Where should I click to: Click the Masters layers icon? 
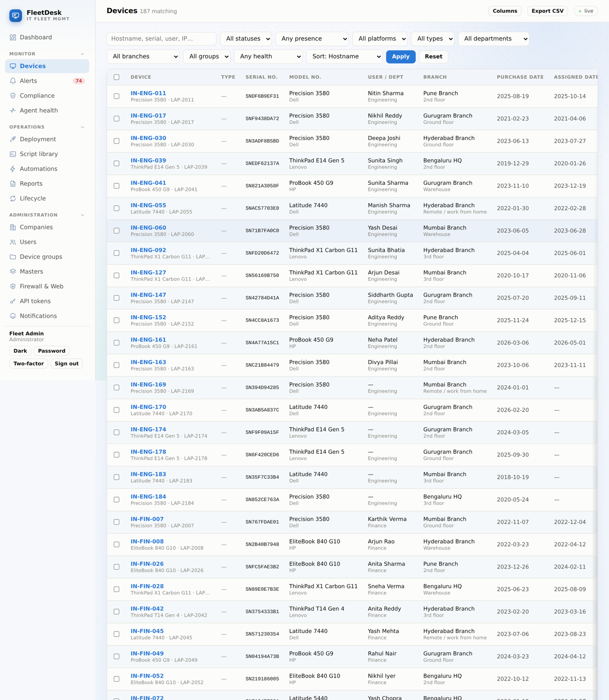13,272
